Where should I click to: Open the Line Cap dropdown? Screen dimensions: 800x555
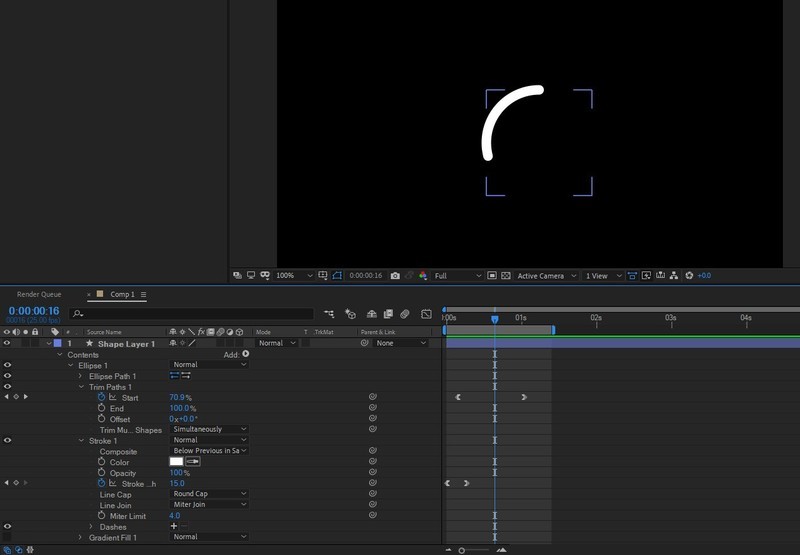pos(208,494)
